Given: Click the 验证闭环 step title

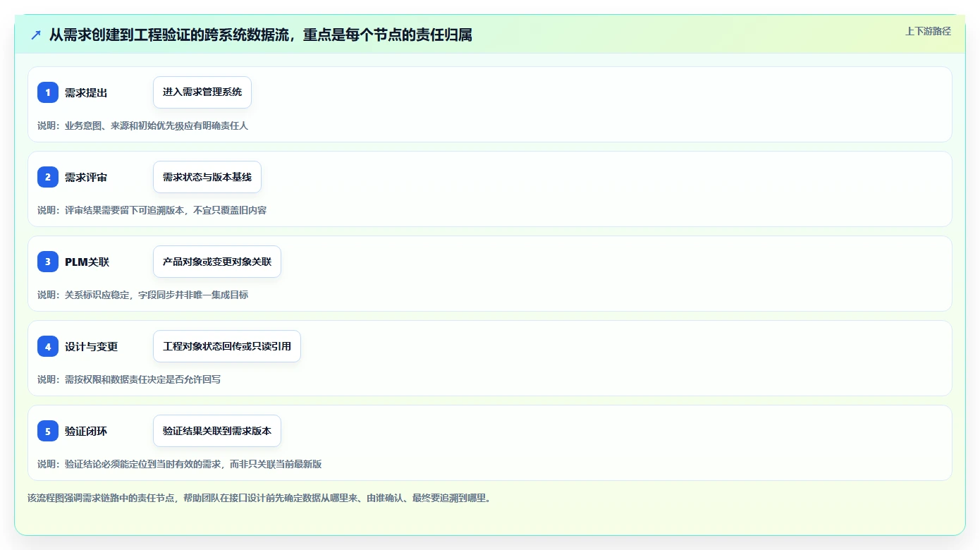Looking at the screenshot, I should tap(86, 431).
